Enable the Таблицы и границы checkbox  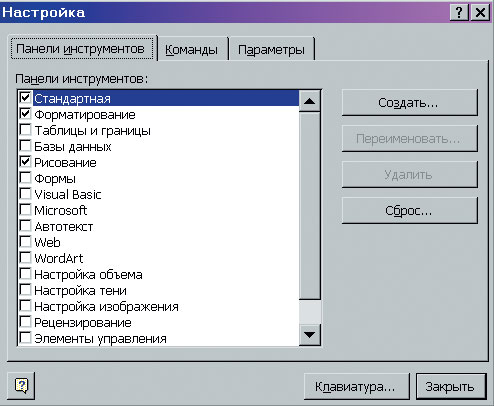pos(26,130)
